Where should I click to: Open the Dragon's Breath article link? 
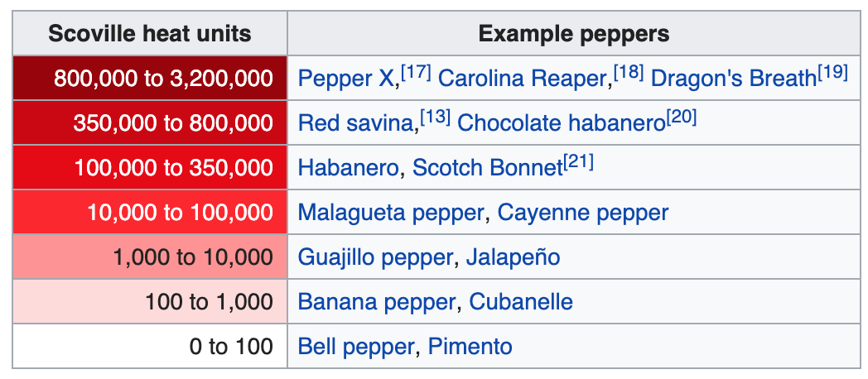(x=733, y=79)
